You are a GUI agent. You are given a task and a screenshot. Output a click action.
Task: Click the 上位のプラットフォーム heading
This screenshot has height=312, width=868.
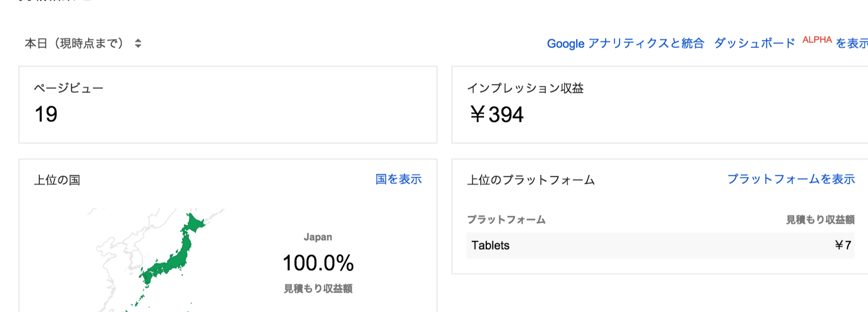point(531,180)
